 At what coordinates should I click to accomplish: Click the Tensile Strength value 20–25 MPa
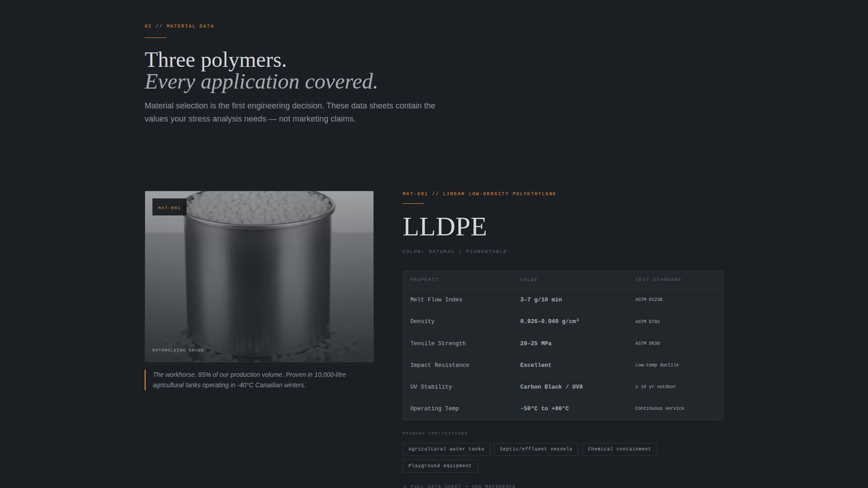coord(536,343)
